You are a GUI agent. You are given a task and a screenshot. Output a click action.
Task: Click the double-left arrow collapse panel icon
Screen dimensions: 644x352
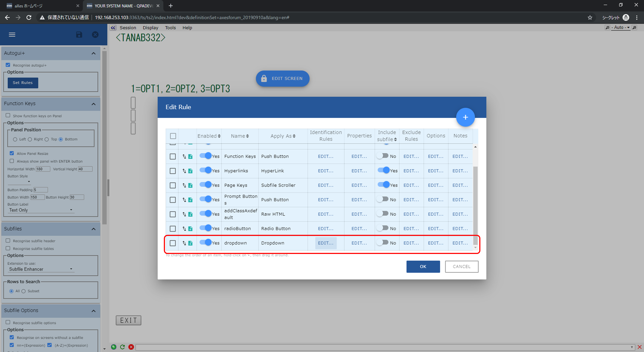(113, 28)
